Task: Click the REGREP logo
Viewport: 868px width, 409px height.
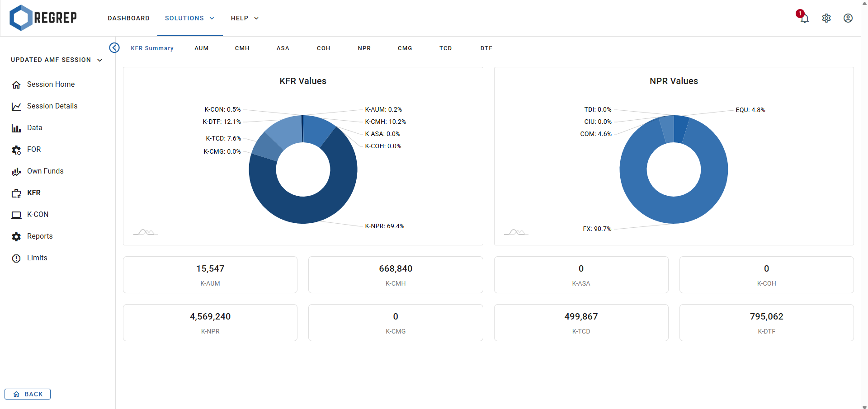Action: pos(43,18)
